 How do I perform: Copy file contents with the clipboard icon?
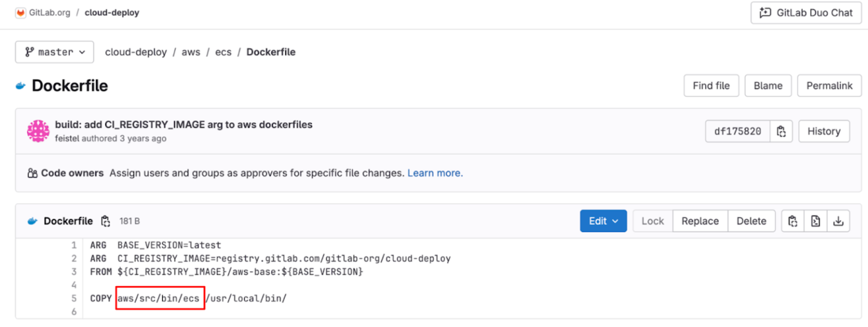click(x=792, y=221)
